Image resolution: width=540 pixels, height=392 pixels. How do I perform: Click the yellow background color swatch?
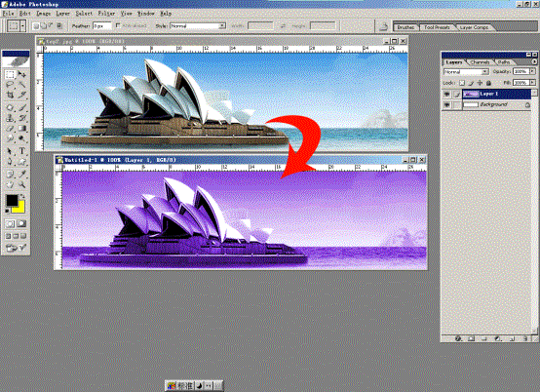[19, 208]
